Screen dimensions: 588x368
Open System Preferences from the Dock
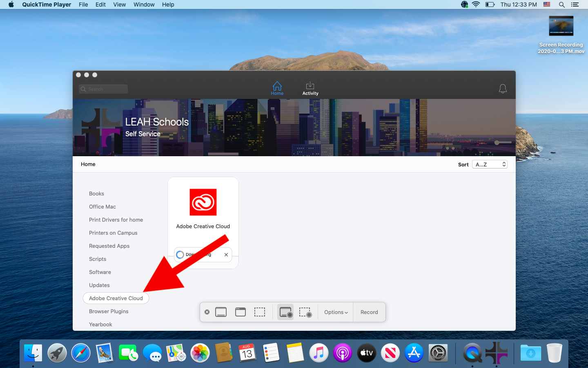438,353
